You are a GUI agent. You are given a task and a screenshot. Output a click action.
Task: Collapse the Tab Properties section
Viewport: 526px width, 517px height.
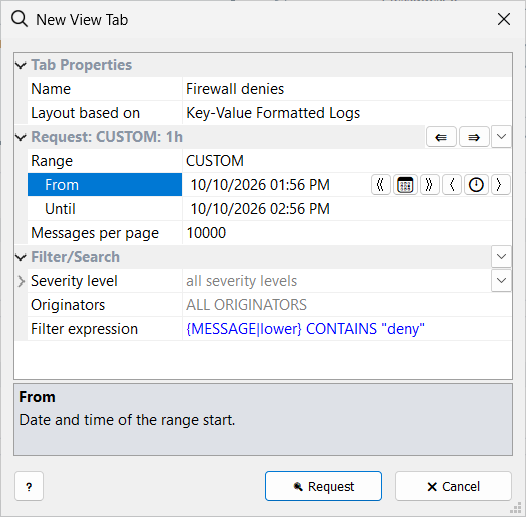(x=21, y=65)
